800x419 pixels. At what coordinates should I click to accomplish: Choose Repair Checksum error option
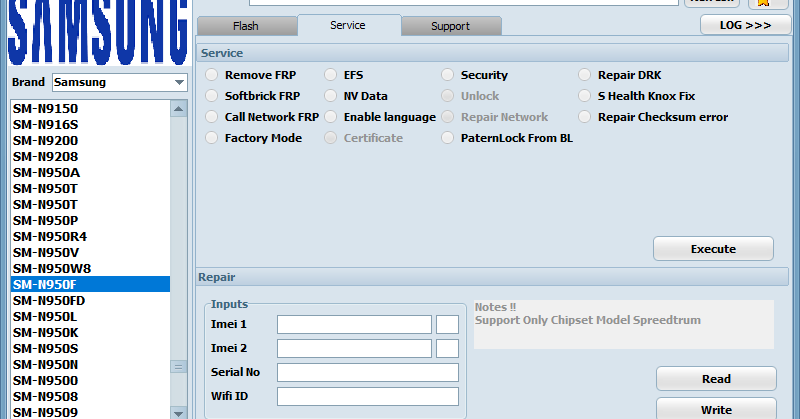[x=585, y=117]
